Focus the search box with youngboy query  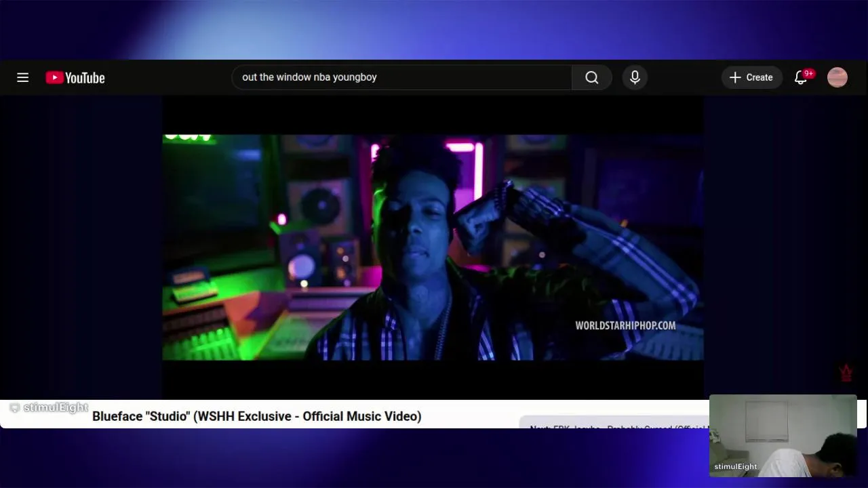pos(401,77)
